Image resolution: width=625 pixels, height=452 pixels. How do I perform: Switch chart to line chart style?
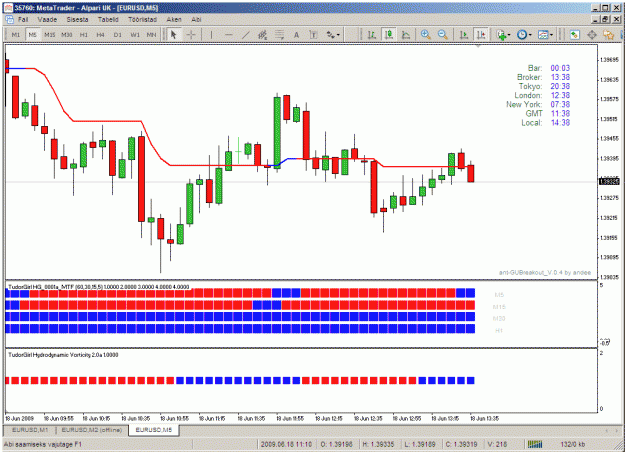tap(406, 35)
